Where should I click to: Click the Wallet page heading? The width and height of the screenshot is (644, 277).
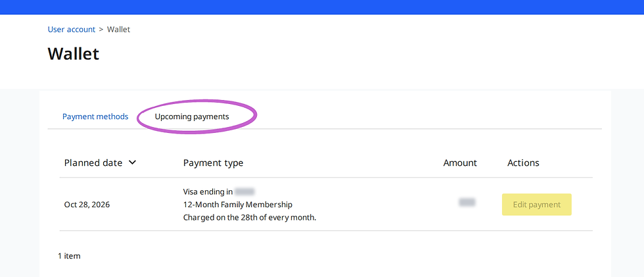click(x=74, y=54)
